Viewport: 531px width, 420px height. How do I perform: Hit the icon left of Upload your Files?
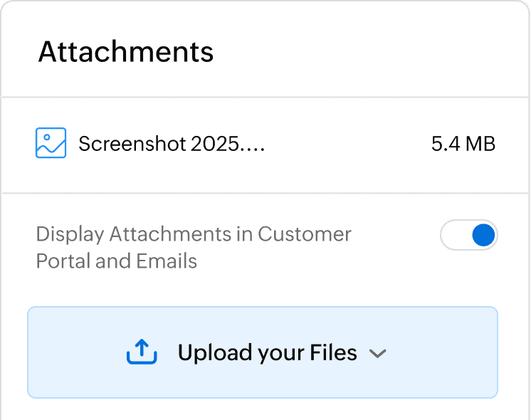141,352
